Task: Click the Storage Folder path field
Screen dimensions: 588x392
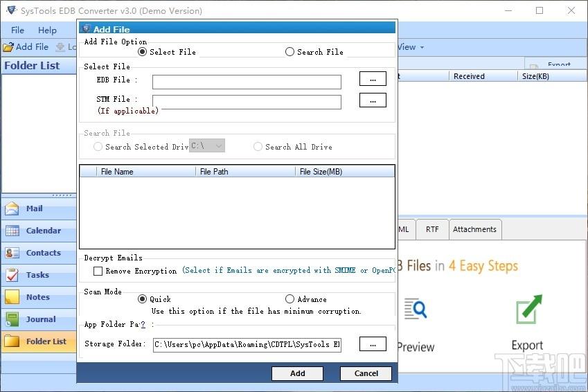Action: coord(247,344)
